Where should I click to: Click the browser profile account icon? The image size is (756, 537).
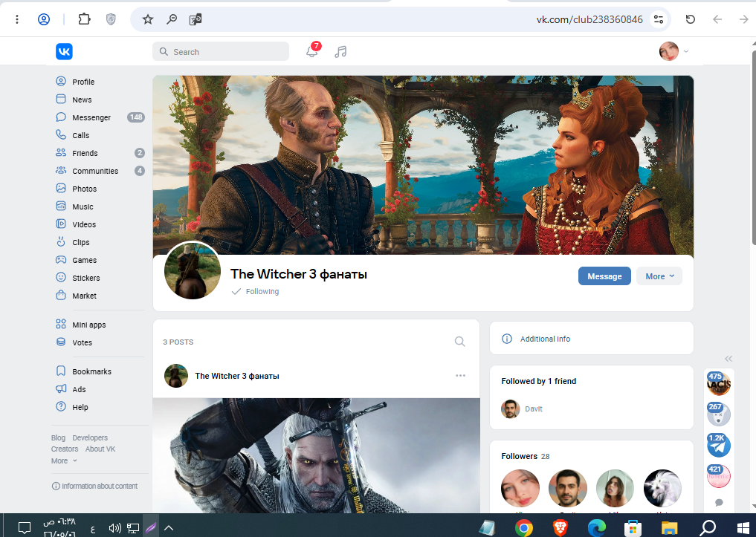click(x=44, y=19)
